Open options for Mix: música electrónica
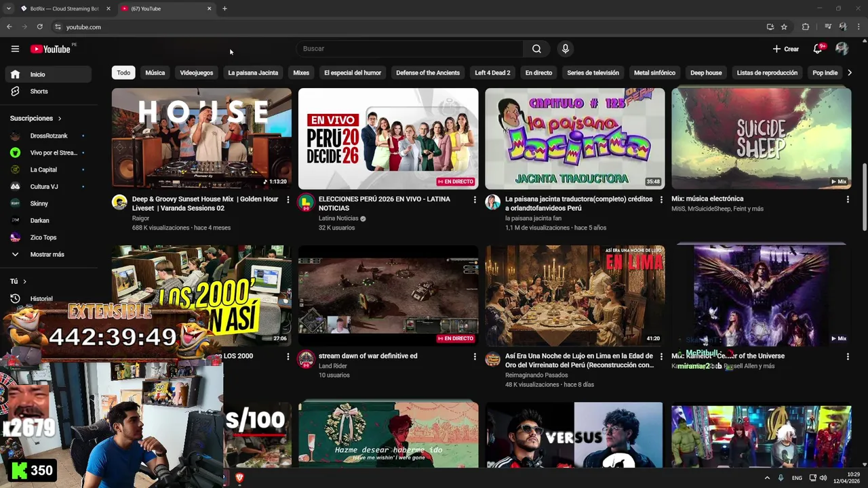 [x=847, y=200]
